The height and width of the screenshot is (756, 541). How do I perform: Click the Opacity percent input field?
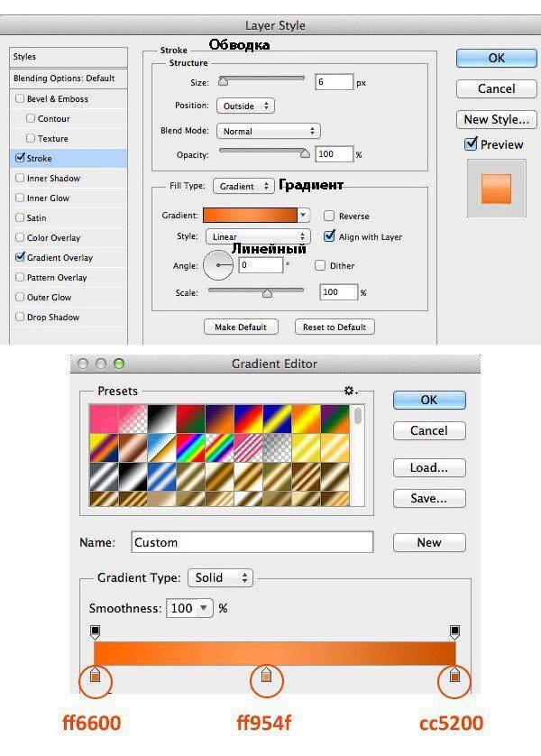(x=335, y=153)
